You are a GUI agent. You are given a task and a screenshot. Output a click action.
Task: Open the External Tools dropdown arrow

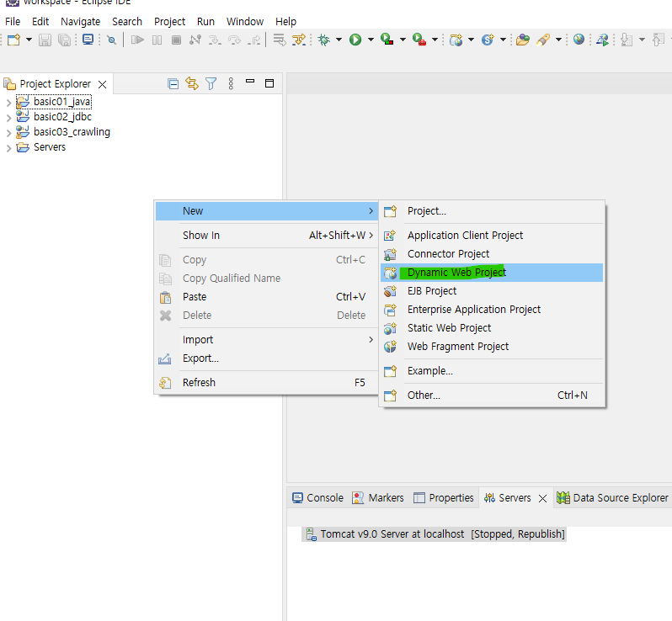pos(435,40)
